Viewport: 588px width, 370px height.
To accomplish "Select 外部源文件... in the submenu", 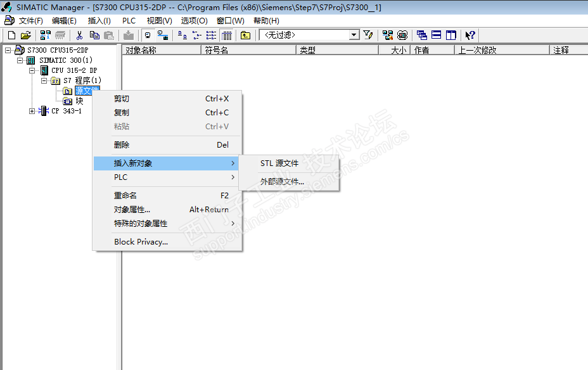I will (x=289, y=181).
